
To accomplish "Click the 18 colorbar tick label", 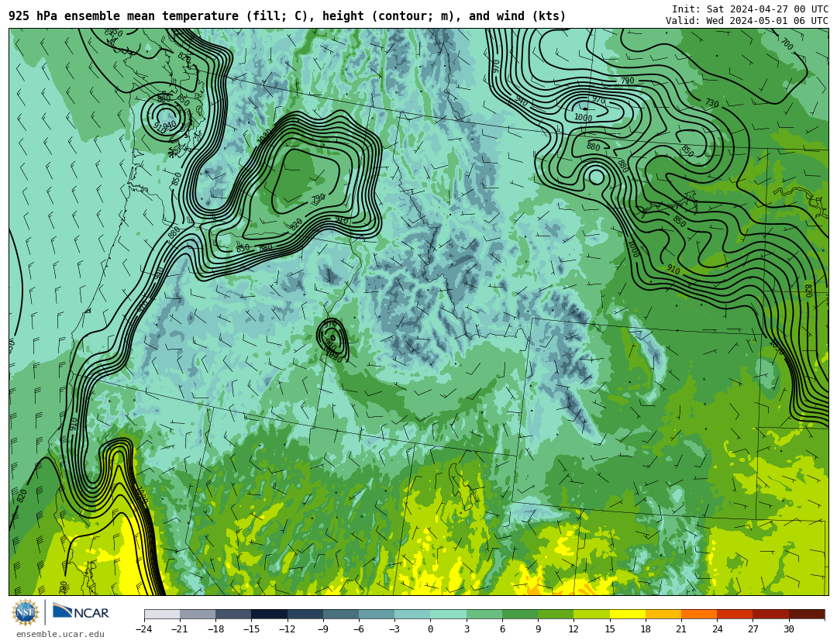I will point(646,629).
